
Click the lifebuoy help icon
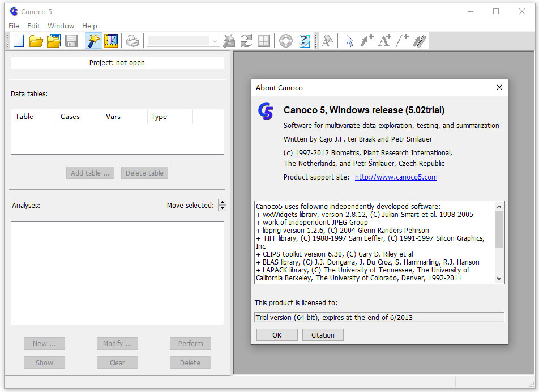click(286, 41)
